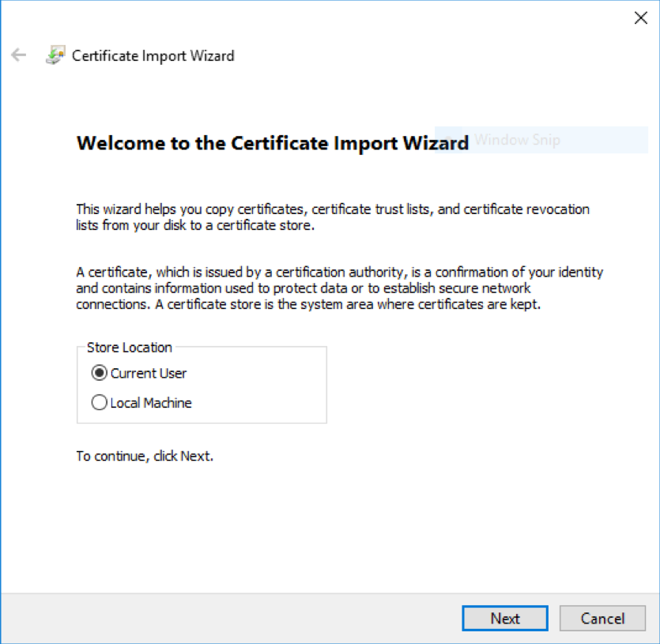Click the Cancel button
Screen dimensions: 660x644
(x=602, y=618)
